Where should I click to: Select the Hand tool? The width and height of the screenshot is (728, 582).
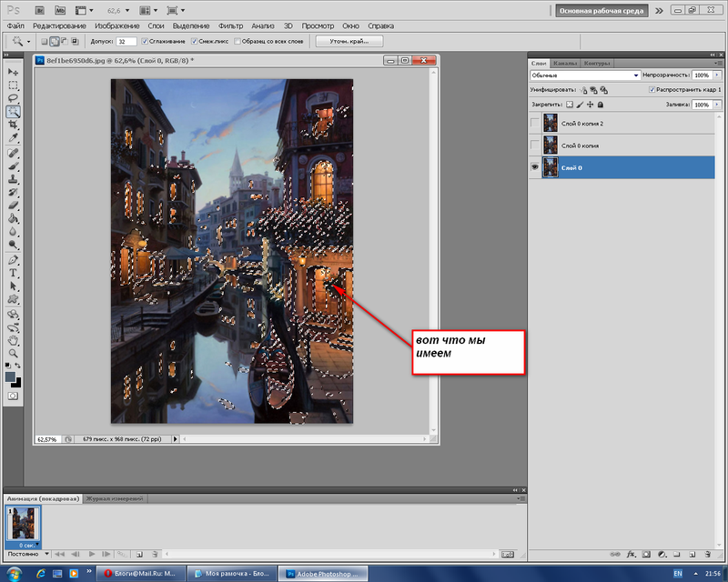pyautogui.click(x=13, y=340)
